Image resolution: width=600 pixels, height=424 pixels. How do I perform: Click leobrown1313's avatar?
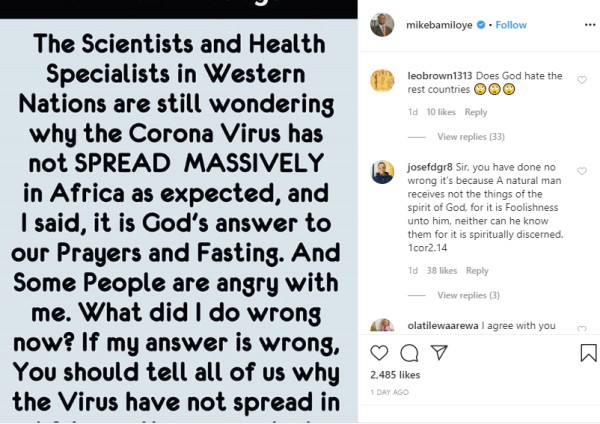pos(381,80)
